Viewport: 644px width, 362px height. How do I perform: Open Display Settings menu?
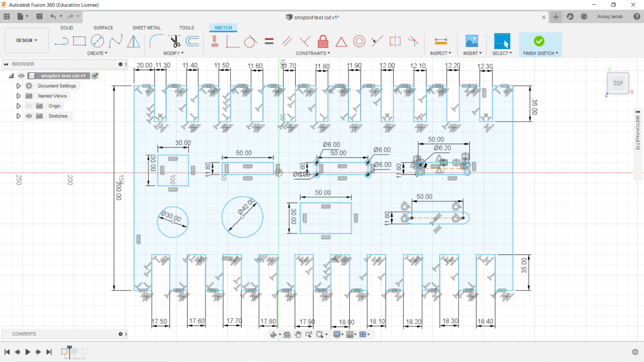coord(338,334)
